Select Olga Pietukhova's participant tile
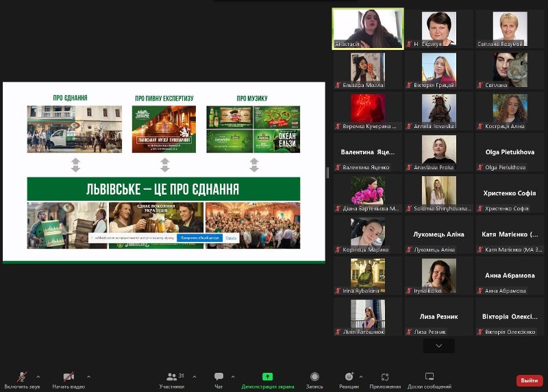 tap(510, 152)
